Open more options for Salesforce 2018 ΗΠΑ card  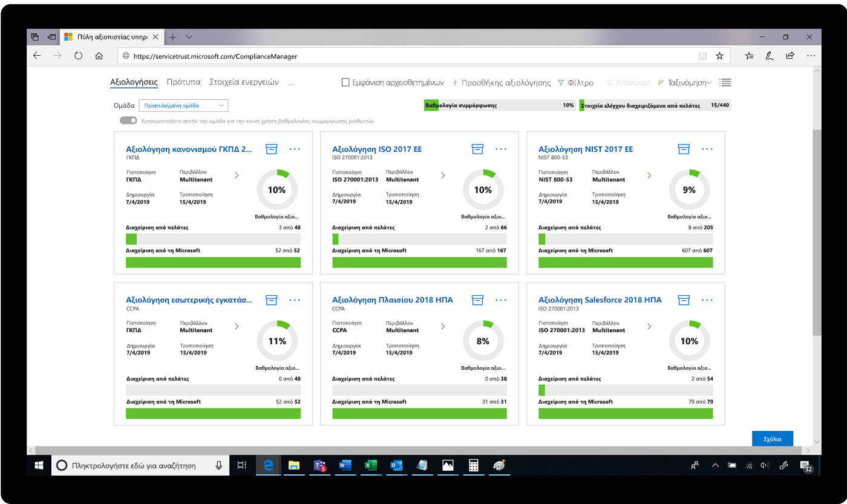707,300
